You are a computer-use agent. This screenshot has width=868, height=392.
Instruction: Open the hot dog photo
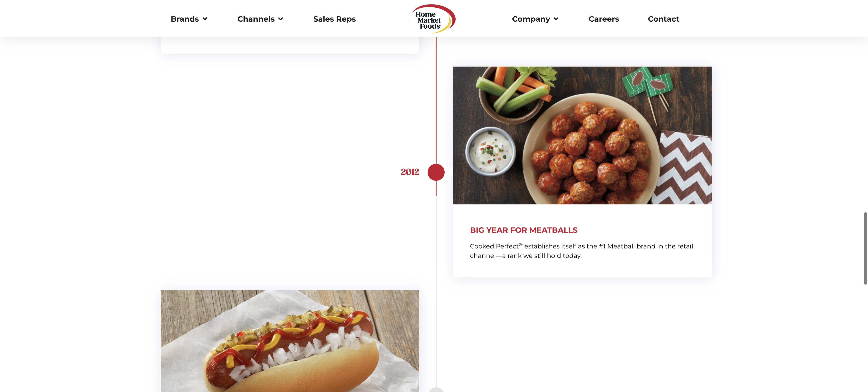point(290,341)
